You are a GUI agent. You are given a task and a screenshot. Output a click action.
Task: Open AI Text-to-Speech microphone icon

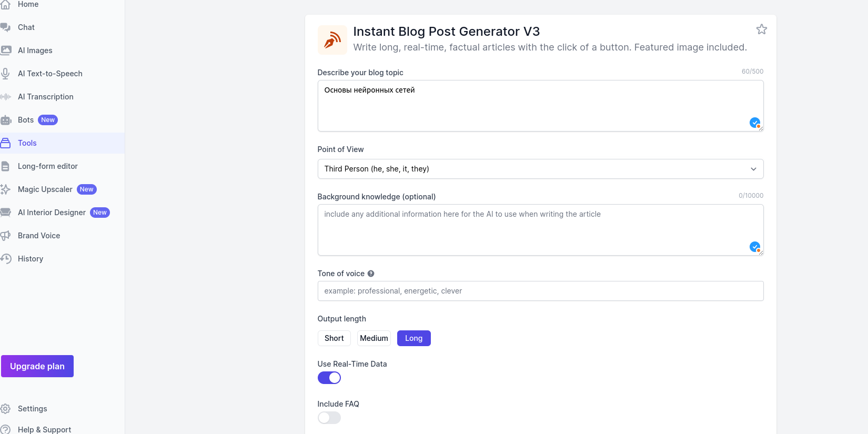click(6, 74)
